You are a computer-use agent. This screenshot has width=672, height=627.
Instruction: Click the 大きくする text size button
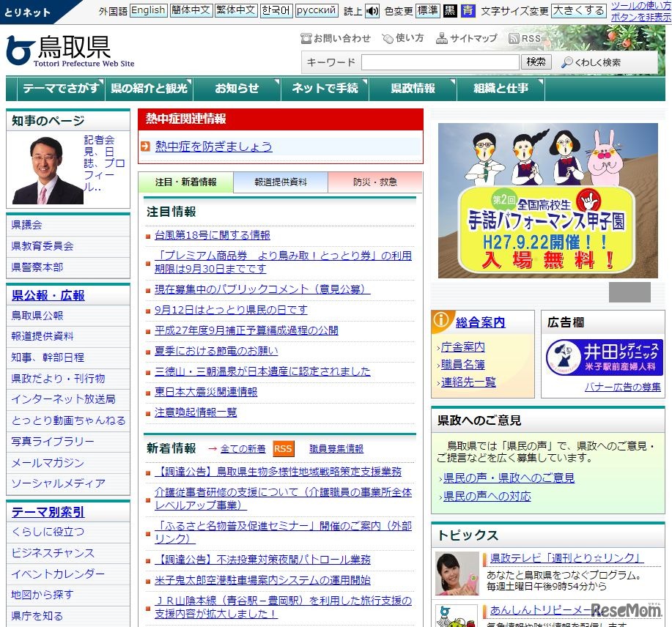(579, 11)
